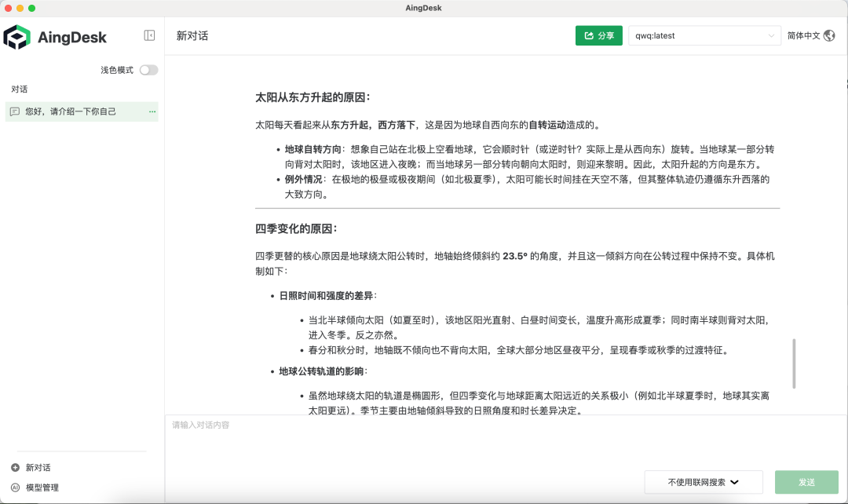Click the 新对话 title in header
The height and width of the screenshot is (504, 848).
click(x=192, y=35)
